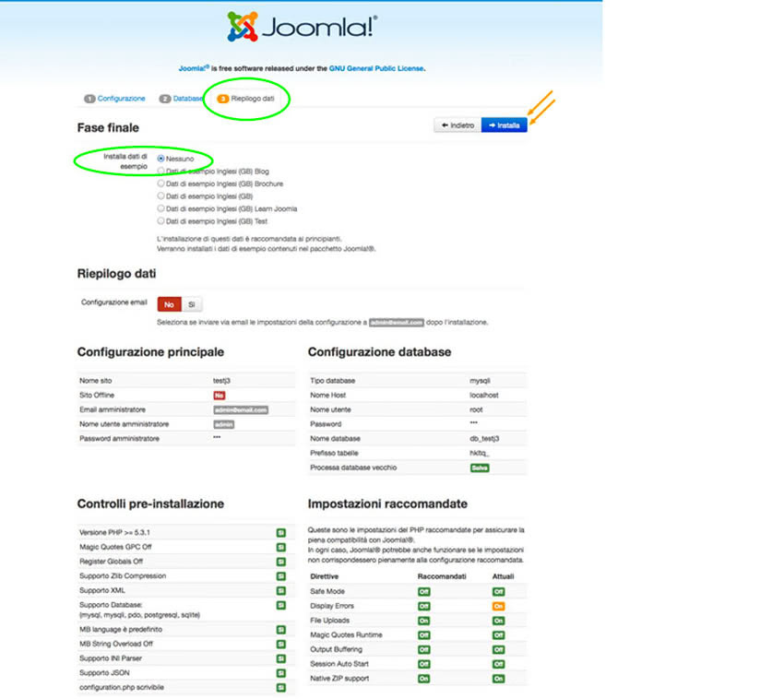This screenshot has height=699, width=784.
Task: Click the Si badge for Magic Quotes GPC Off
Action: pyautogui.click(x=281, y=547)
